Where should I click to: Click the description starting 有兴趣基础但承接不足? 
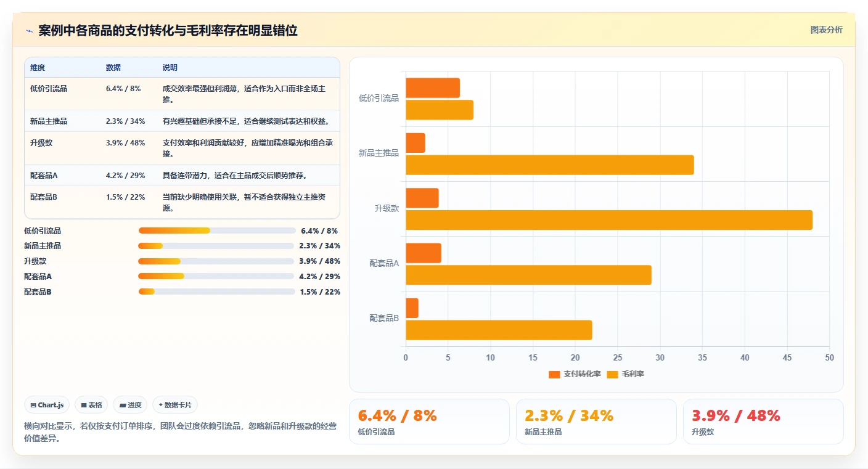(x=250, y=121)
